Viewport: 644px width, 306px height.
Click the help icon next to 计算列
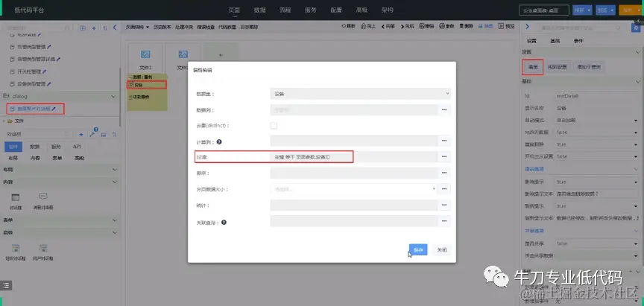click(x=219, y=142)
